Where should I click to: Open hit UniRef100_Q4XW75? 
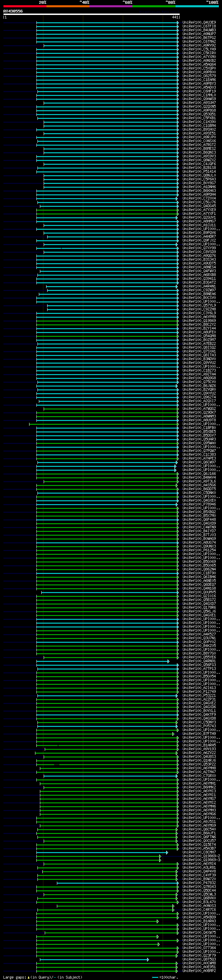[x=199, y=932]
